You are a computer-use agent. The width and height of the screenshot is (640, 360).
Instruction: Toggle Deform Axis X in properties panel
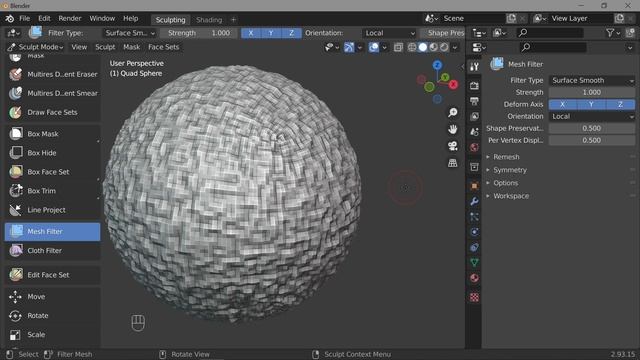click(562, 104)
